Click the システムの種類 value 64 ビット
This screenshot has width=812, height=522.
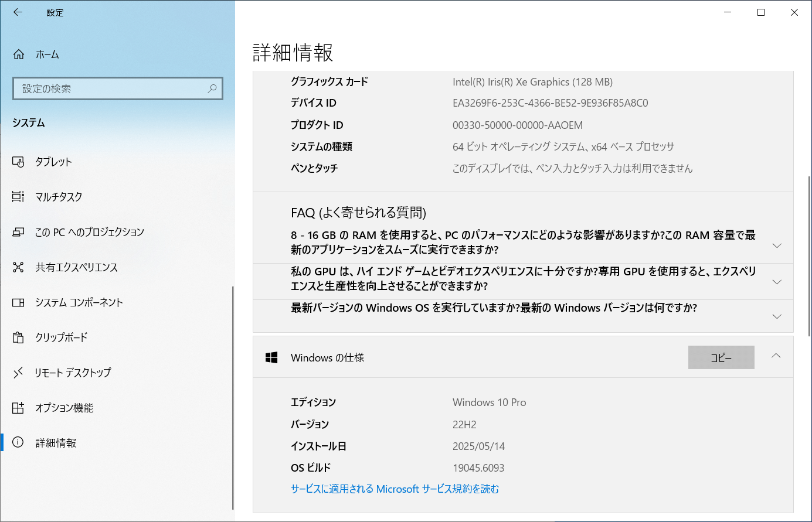(563, 146)
